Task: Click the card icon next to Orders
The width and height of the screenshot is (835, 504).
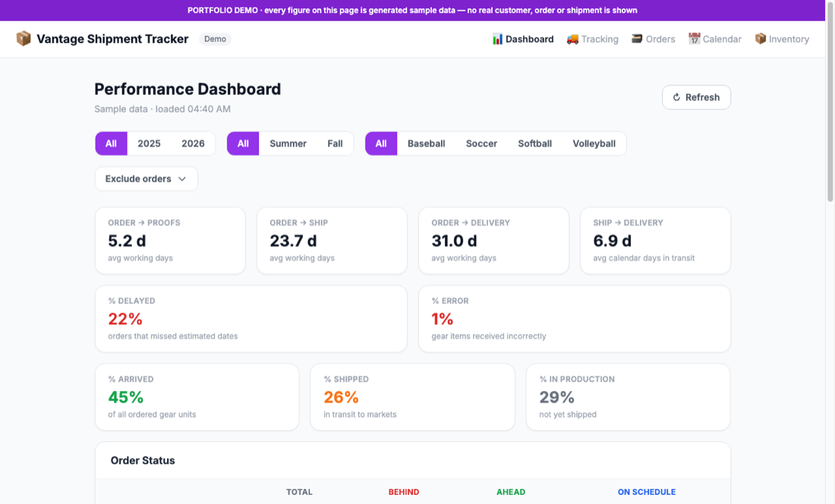Action: [637, 39]
